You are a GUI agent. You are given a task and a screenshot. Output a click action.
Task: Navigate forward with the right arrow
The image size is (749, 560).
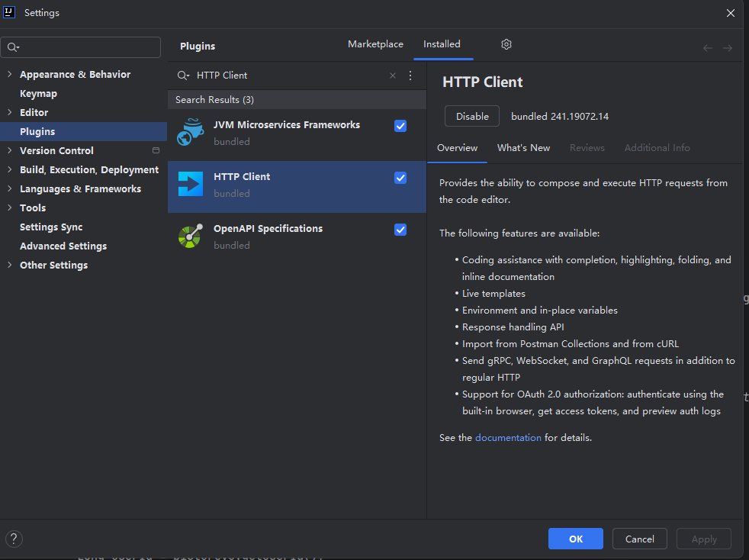(x=728, y=48)
